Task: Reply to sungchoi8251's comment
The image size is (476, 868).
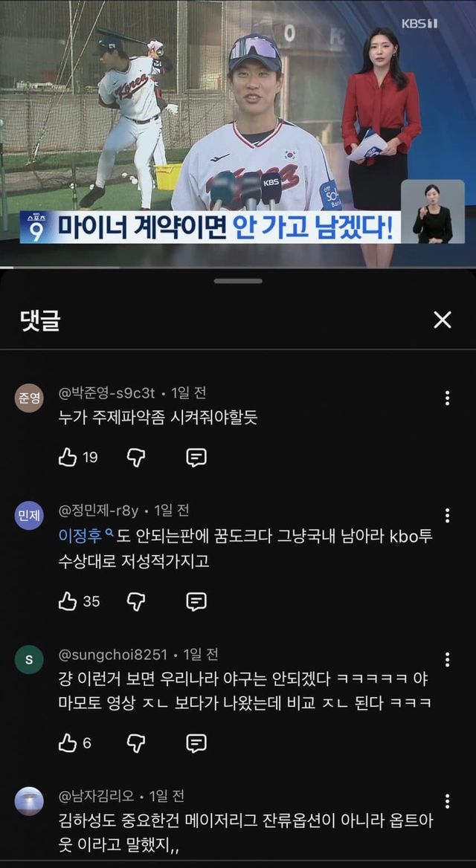Action: [196, 743]
